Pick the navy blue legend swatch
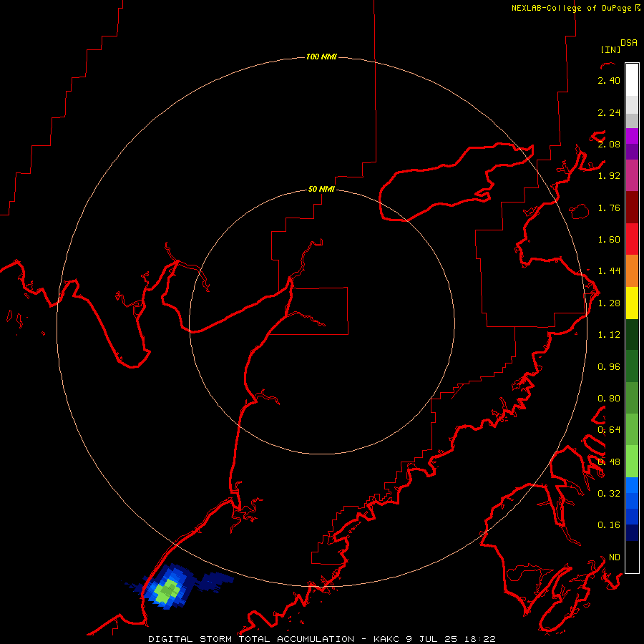The width and height of the screenshot is (644, 644). 632,532
